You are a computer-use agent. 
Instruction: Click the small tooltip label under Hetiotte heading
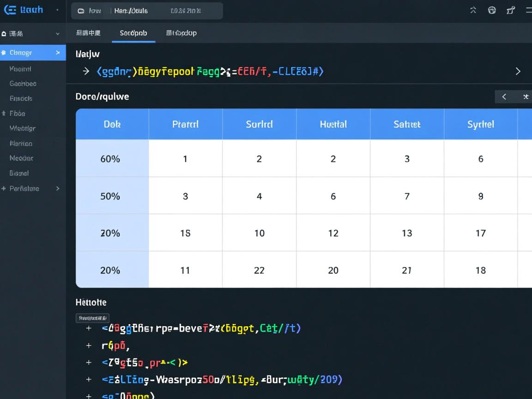click(x=92, y=318)
